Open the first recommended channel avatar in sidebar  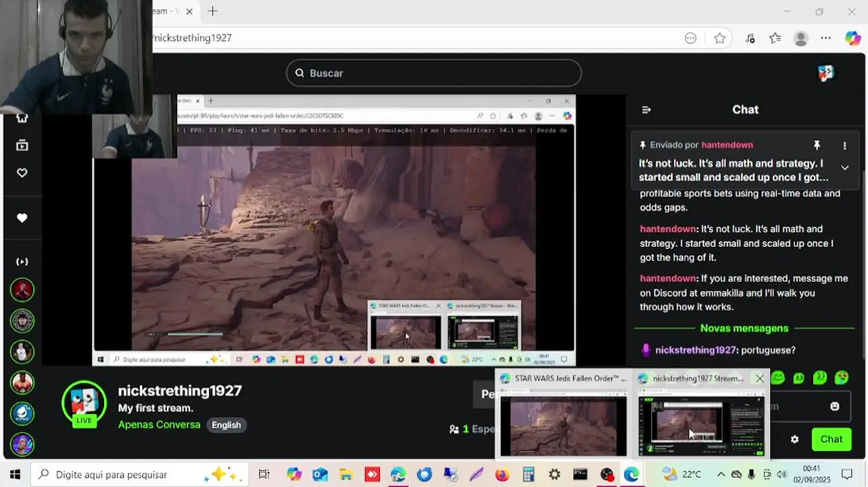(x=22, y=289)
